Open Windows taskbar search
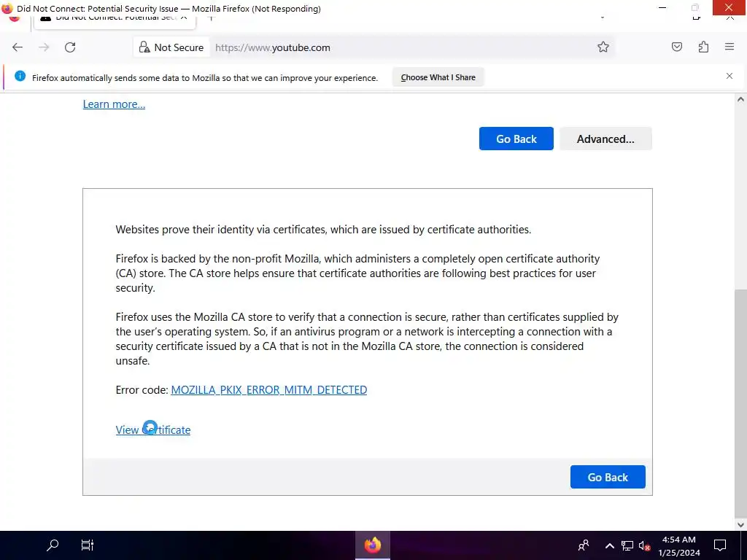The image size is (747, 560). point(53,545)
